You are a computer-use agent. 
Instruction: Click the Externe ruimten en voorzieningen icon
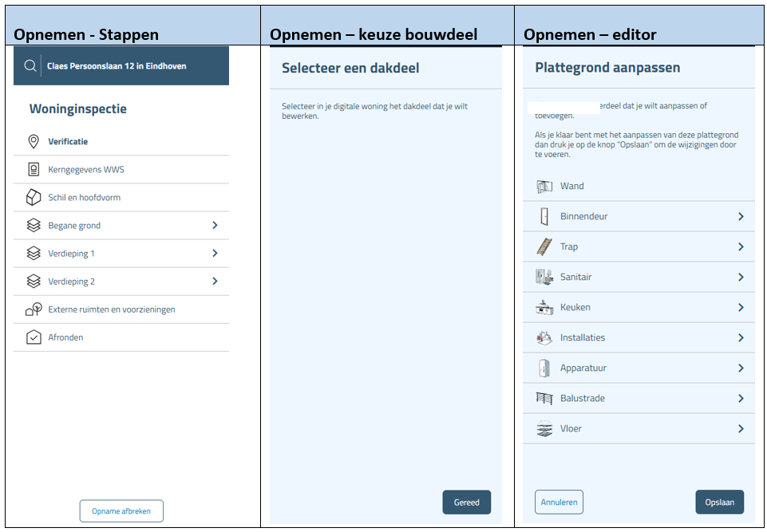point(31,309)
